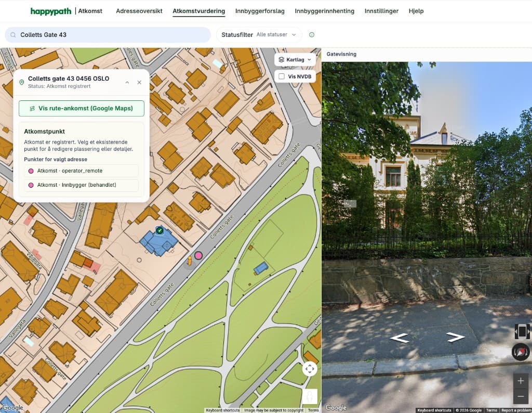Viewport: 532px width, 413px height.
Task: Click the blue selected building on map
Action: pos(159,242)
